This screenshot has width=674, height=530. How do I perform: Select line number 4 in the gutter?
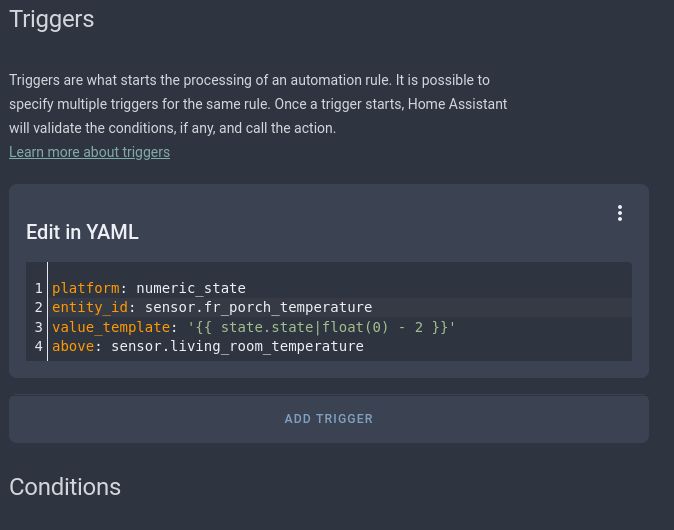(39, 346)
